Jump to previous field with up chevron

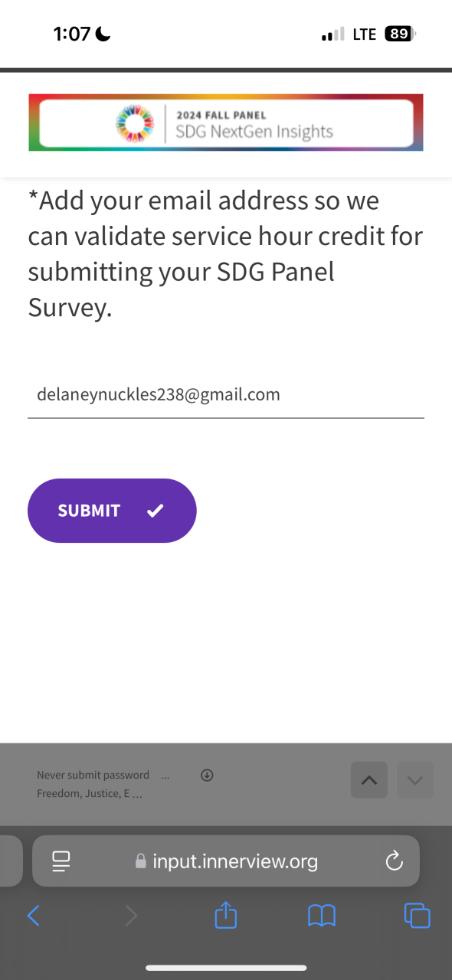click(368, 780)
